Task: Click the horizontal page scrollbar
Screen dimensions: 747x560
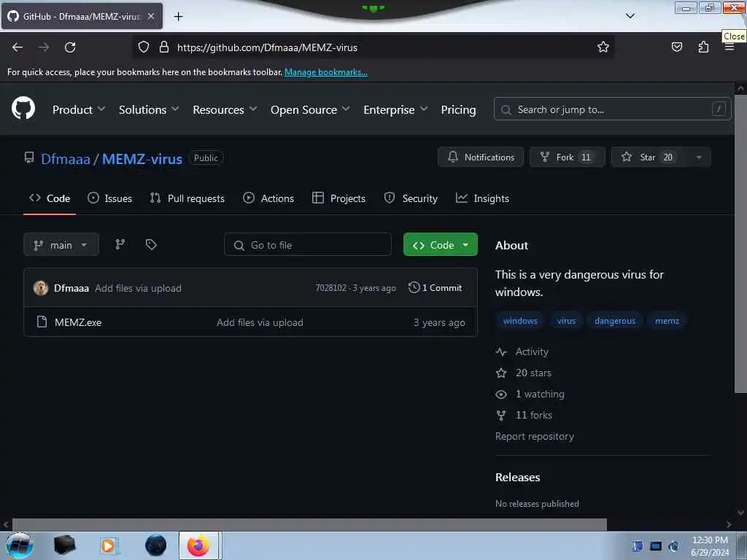Action: [309, 524]
